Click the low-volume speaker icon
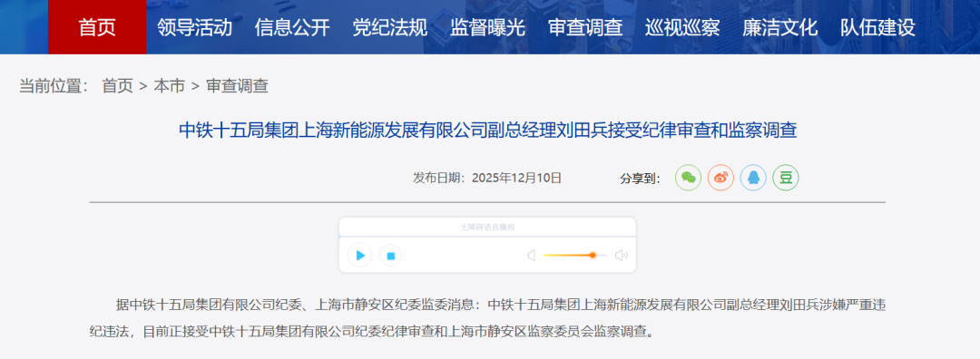 [531, 256]
